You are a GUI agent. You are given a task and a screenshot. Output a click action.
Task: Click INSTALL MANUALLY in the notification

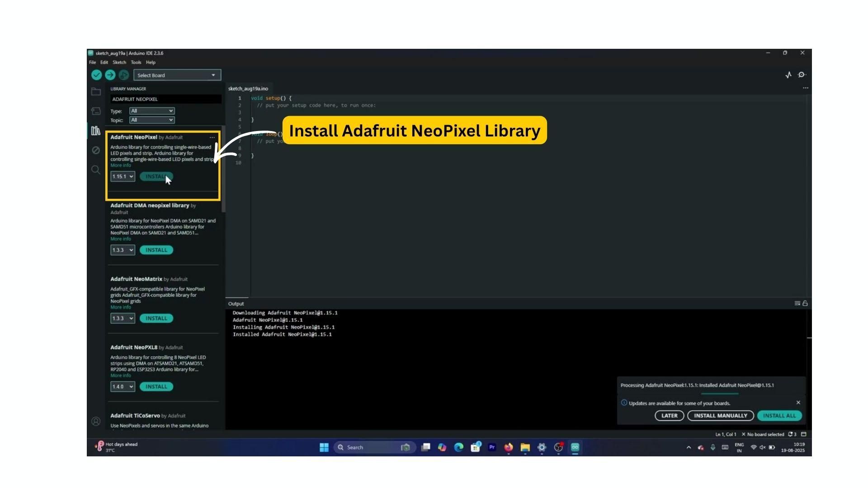pos(721,416)
